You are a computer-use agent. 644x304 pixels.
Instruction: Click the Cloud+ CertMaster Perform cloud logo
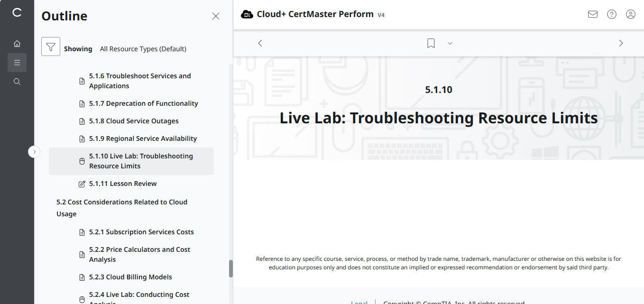coord(247,14)
